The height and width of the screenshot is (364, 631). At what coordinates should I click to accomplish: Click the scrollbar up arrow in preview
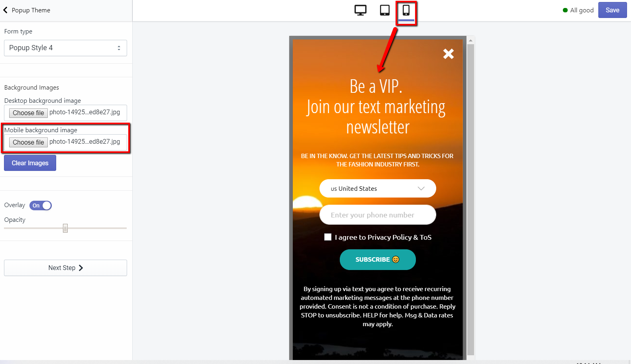[470, 40]
